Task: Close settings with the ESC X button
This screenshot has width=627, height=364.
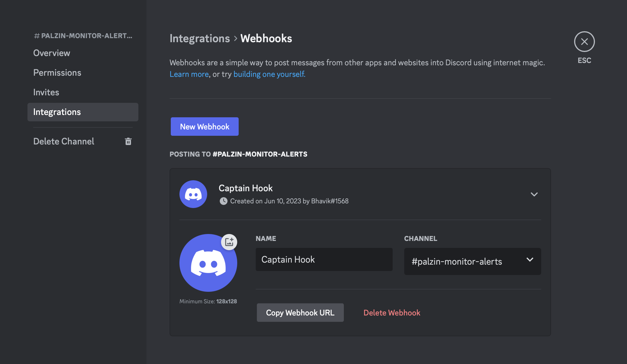Action: (x=584, y=42)
